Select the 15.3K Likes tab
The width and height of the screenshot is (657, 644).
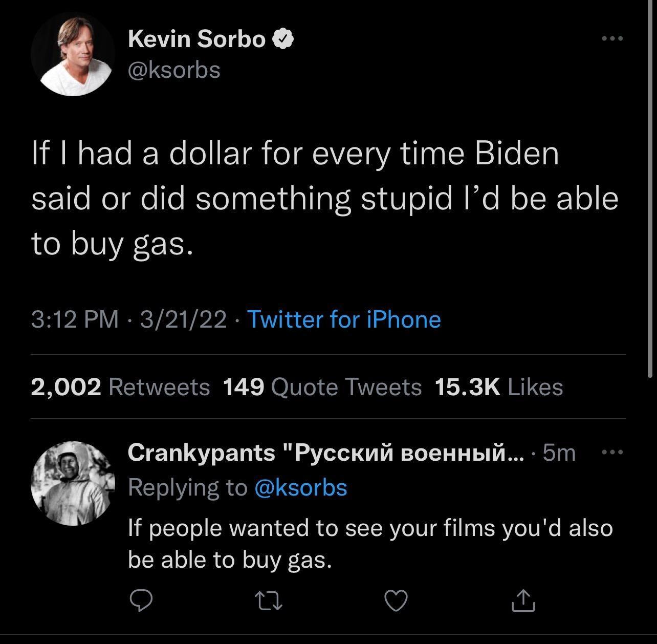click(498, 388)
